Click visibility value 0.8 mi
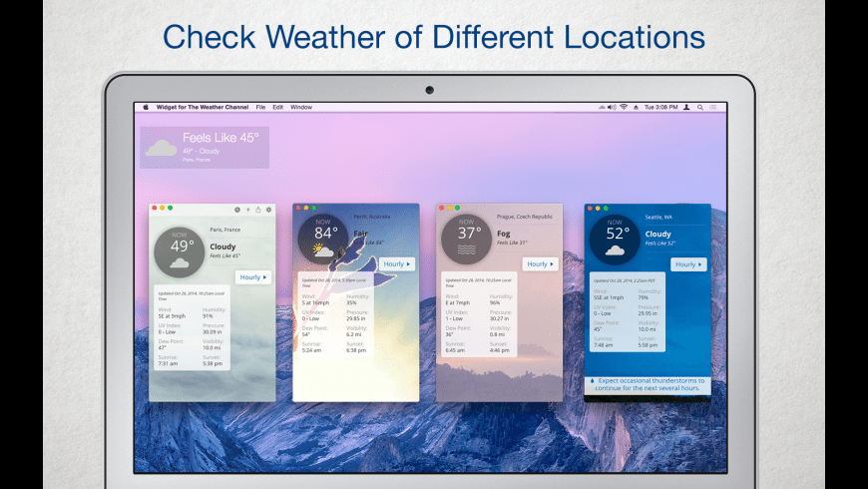Viewport: 868px width, 489px height. point(497,334)
